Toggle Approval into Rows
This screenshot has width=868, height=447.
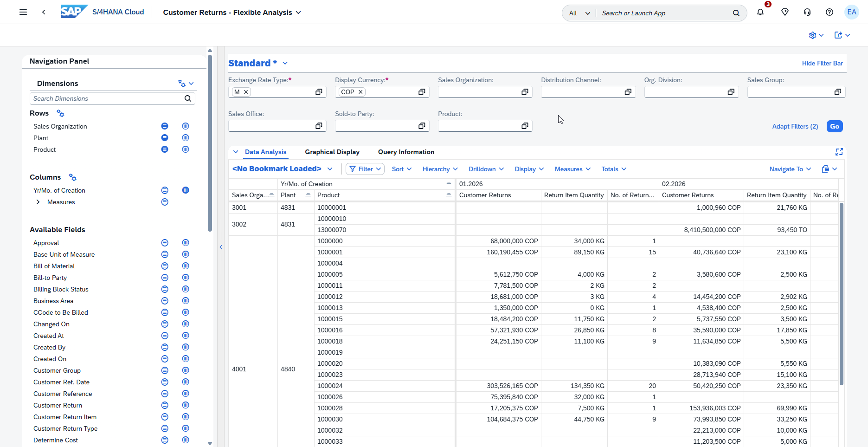pyautogui.click(x=165, y=242)
